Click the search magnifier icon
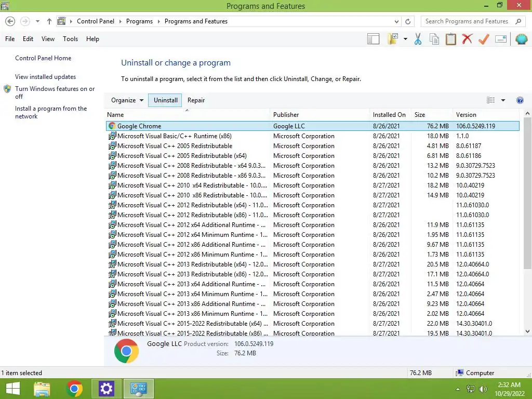Viewport: 532px width, 399px height. pos(518,21)
